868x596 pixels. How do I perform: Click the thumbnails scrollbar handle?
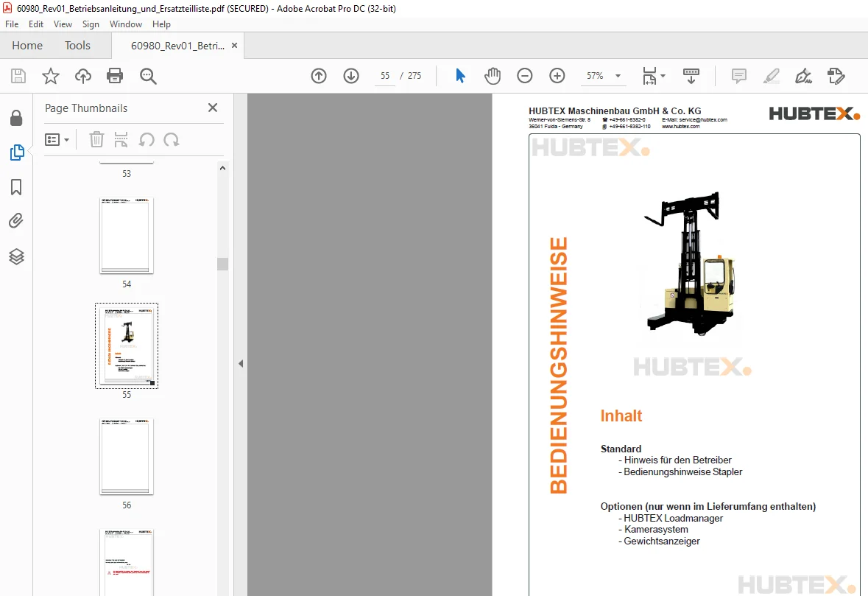tap(222, 264)
